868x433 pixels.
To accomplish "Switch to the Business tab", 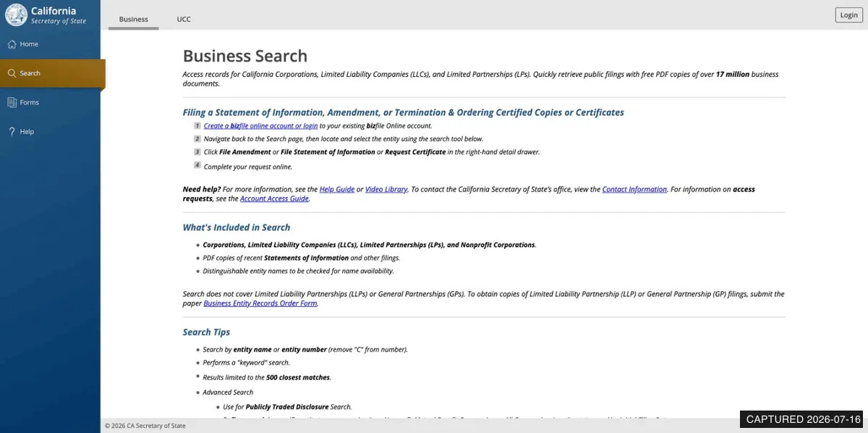I will click(134, 19).
